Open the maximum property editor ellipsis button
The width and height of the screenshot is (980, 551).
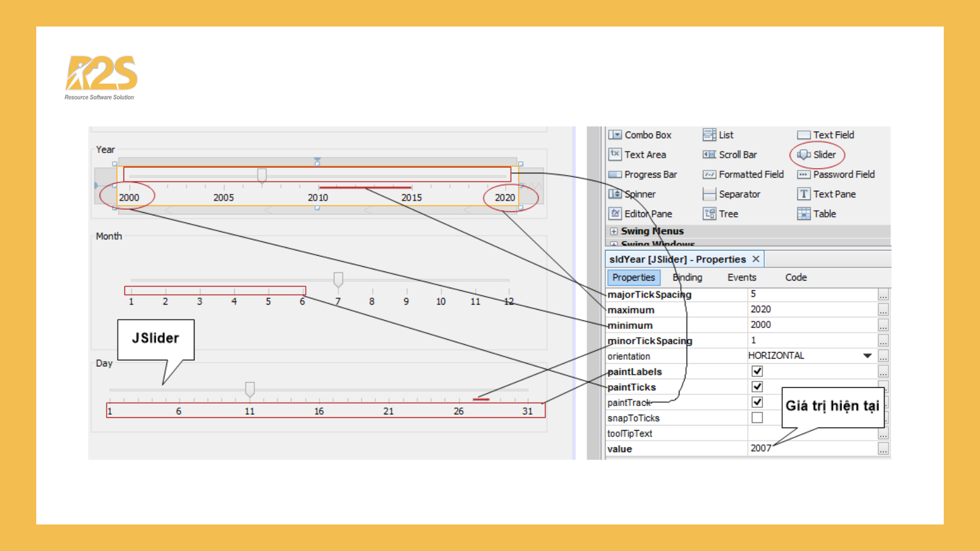tap(883, 310)
